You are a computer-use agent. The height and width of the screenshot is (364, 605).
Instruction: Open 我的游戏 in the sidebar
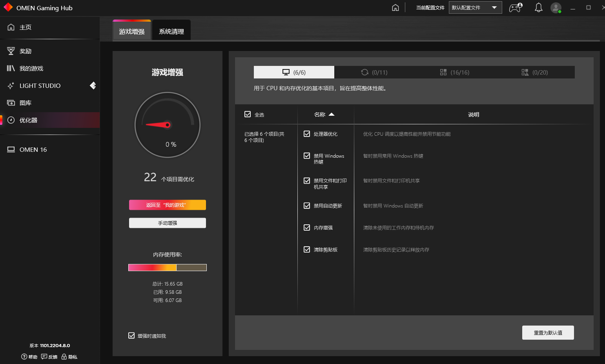pyautogui.click(x=50, y=68)
